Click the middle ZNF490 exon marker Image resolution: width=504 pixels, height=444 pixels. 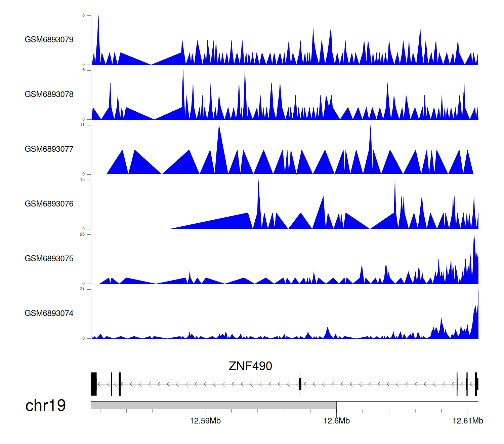[x=300, y=384]
